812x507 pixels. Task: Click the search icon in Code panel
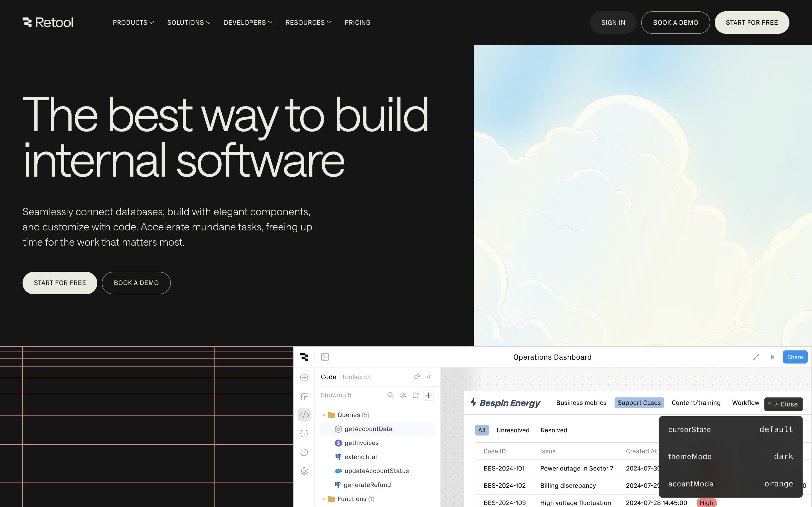click(390, 395)
